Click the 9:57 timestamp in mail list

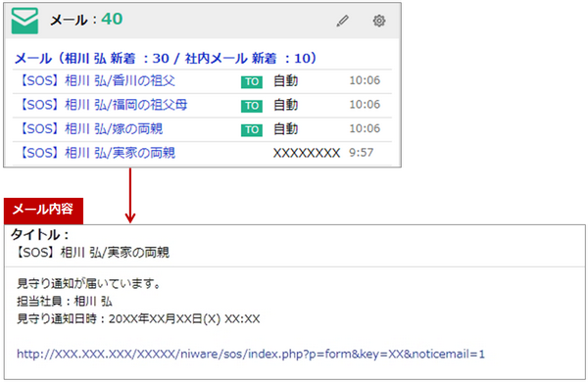(361, 153)
